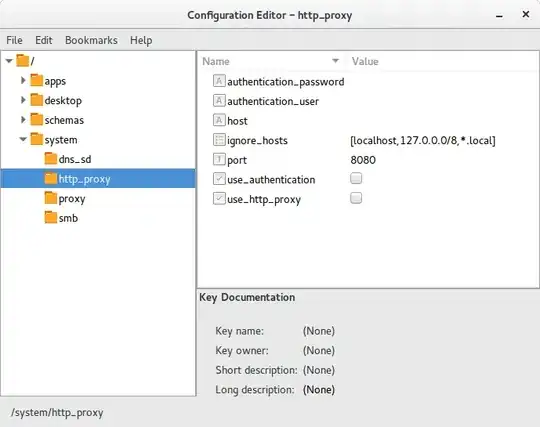Select the dns_sd folder icon

(51, 159)
